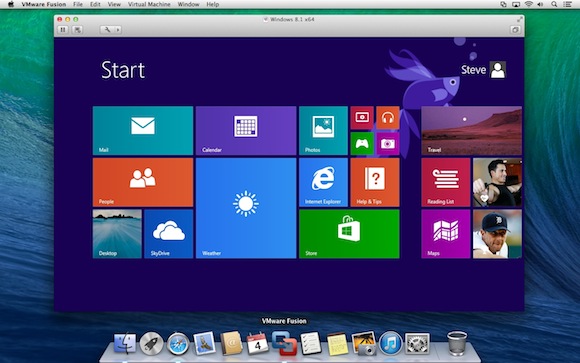Click the volume icon in menu bar
580x363 pixels.
pos(540,4)
